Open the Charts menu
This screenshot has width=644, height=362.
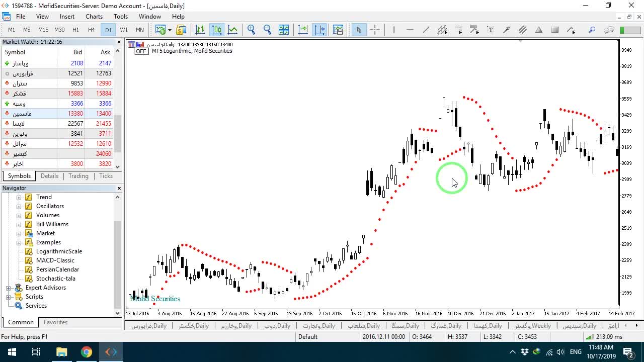(94, 17)
